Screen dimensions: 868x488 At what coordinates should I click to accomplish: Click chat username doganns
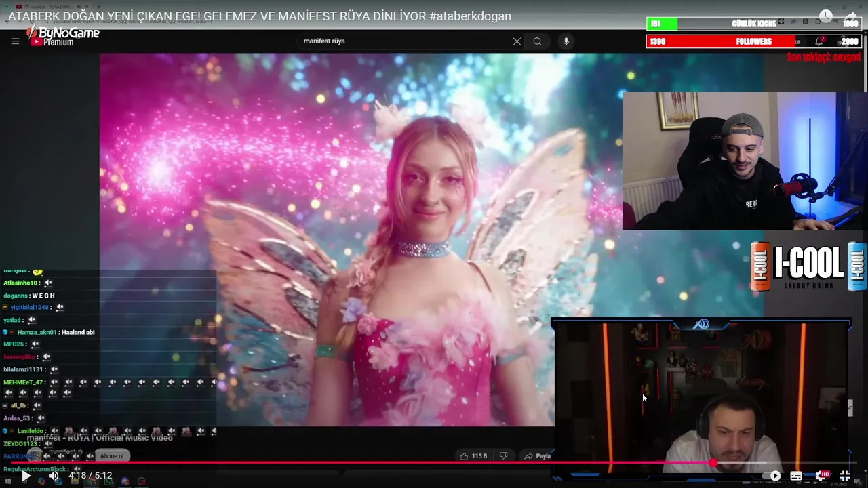(x=16, y=296)
